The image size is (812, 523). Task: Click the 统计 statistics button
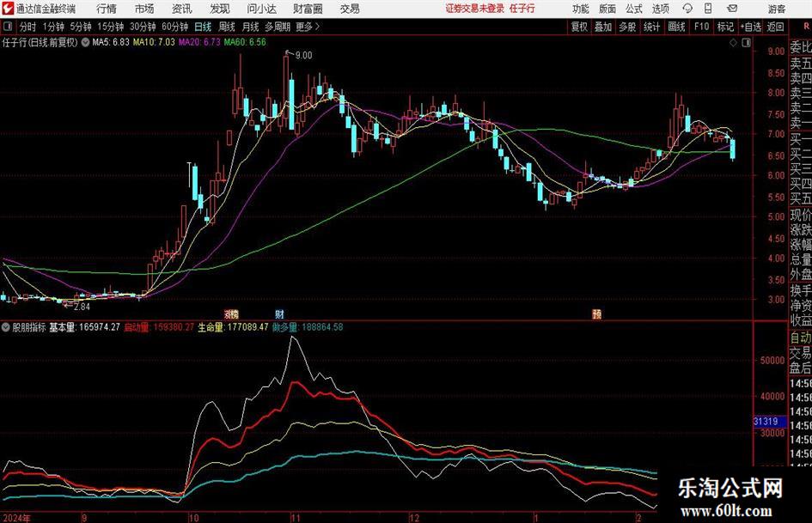pos(652,27)
